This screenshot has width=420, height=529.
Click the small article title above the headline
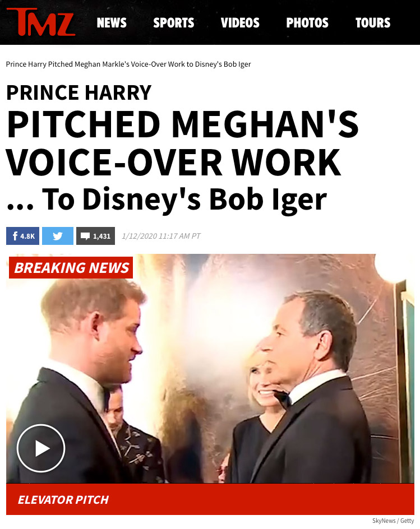(x=128, y=64)
